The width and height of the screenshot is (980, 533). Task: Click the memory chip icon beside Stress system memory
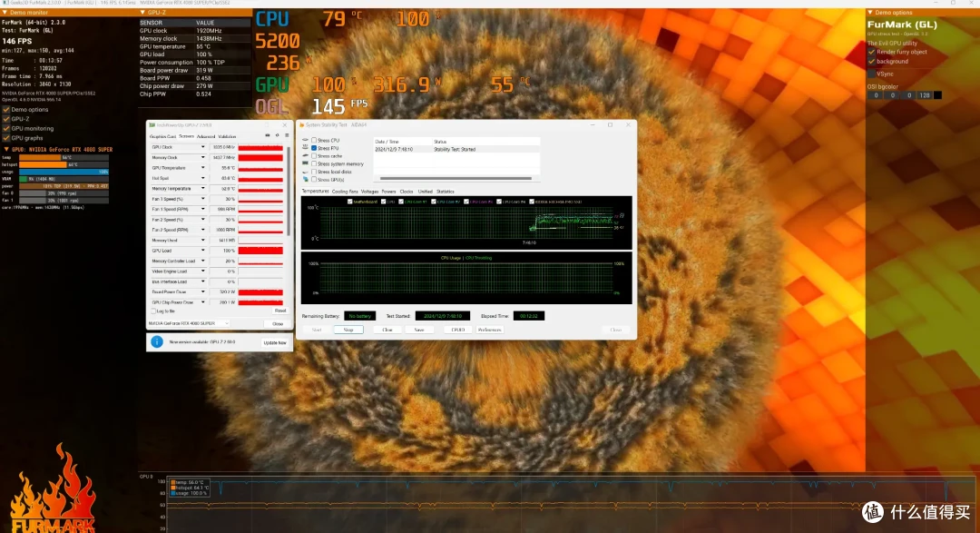tap(306, 164)
